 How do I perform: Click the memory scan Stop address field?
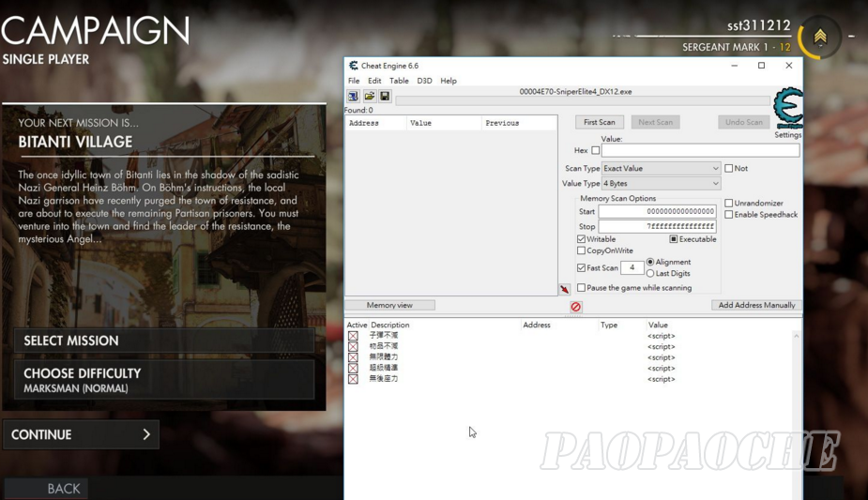click(657, 226)
